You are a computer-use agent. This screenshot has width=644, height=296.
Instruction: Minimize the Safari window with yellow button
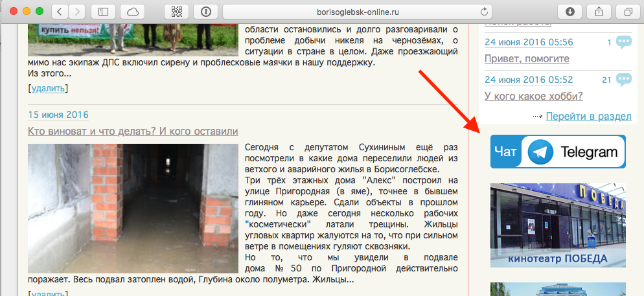[27, 12]
